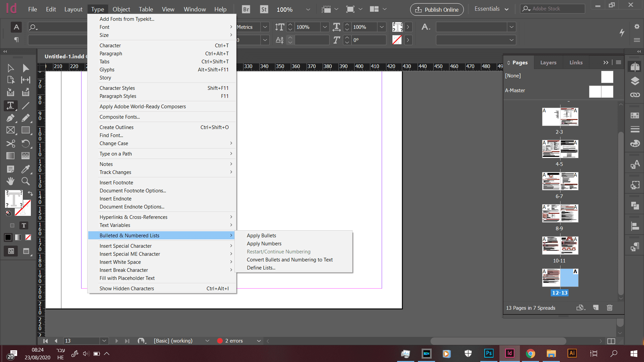The width and height of the screenshot is (644, 362).
Task: Select the Rectangle Frame tool
Action: [10, 130]
